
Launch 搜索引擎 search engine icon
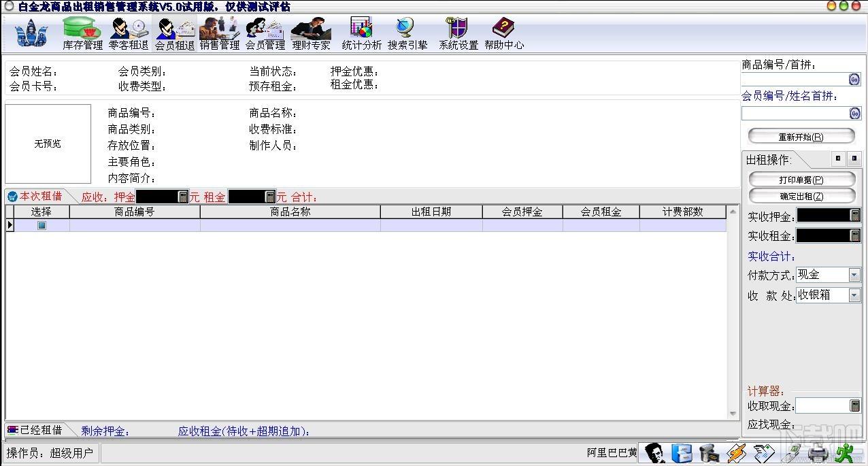click(x=407, y=33)
